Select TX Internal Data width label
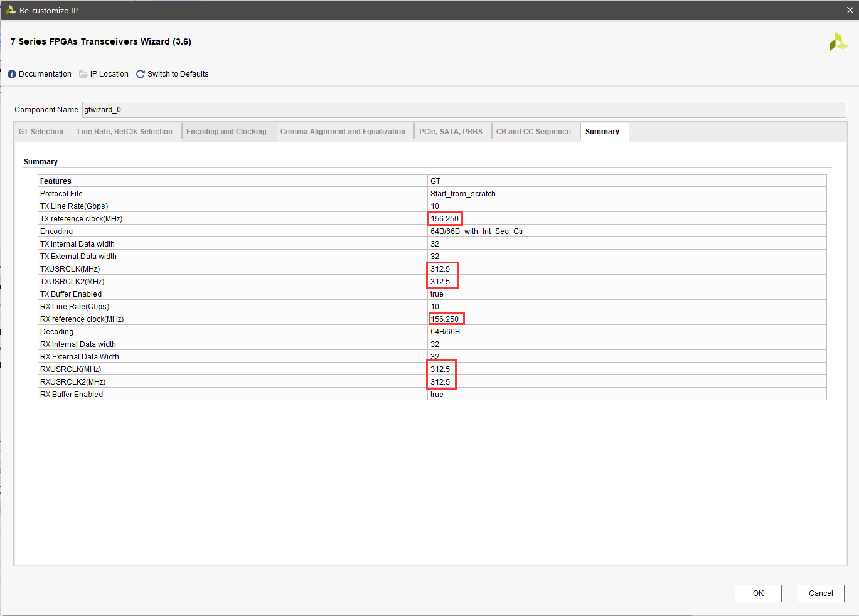The width and height of the screenshot is (859, 616). click(77, 244)
